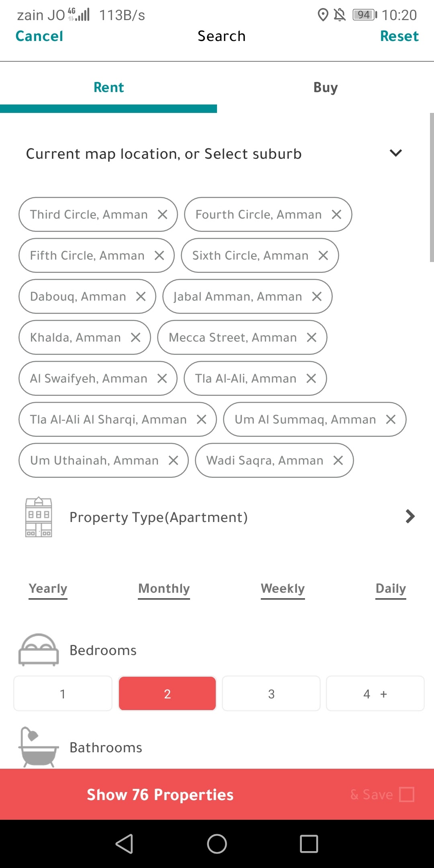This screenshot has height=868, width=434.
Task: Tap the bathtub icon beside Bathrooms
Action: tap(39, 747)
